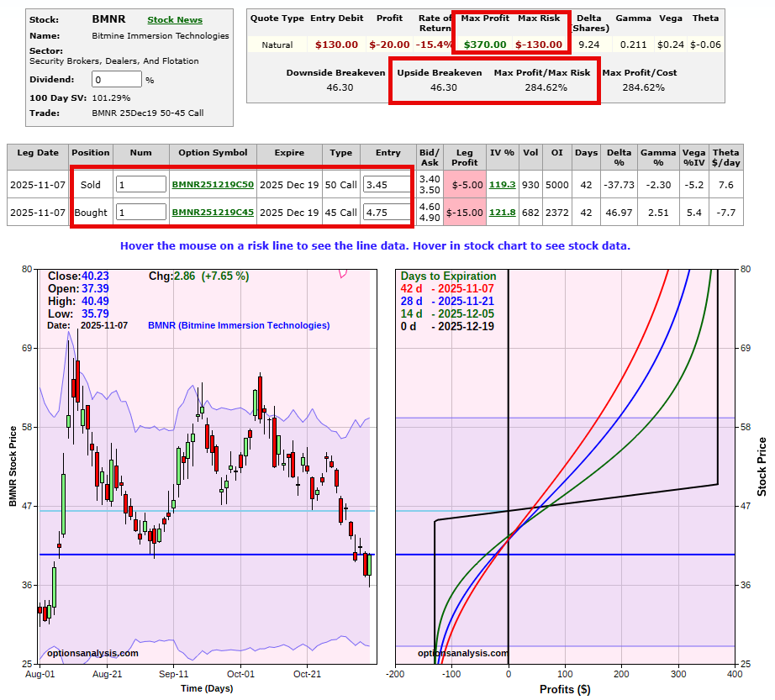Click the 119.3 IV% link for the sold leg
Image resolution: width=775 pixels, height=700 pixels.
(x=501, y=184)
